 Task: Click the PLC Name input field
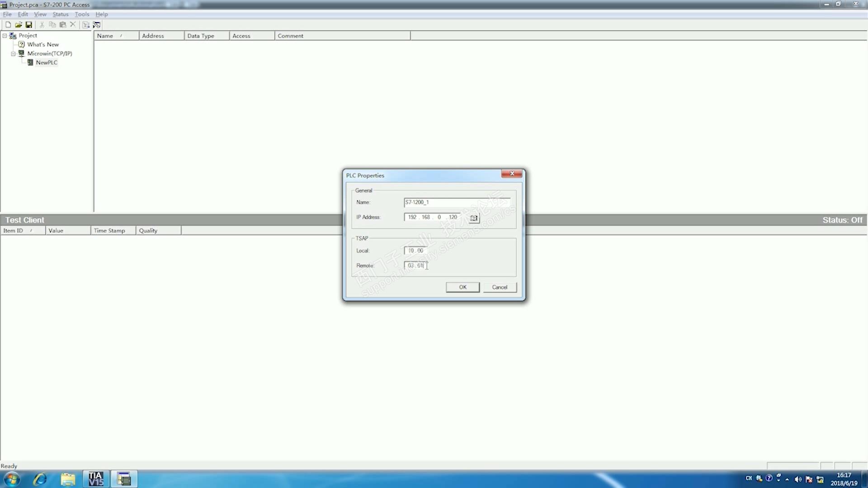coord(457,202)
